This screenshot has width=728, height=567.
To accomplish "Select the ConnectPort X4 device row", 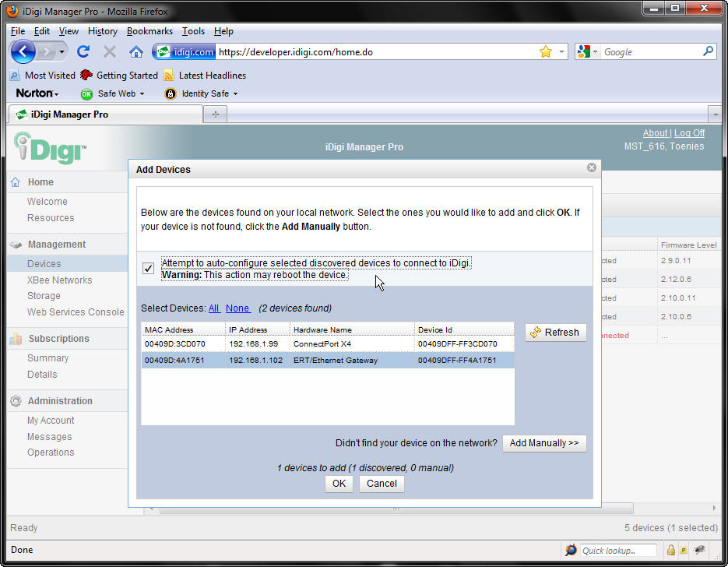I will tap(327, 343).
